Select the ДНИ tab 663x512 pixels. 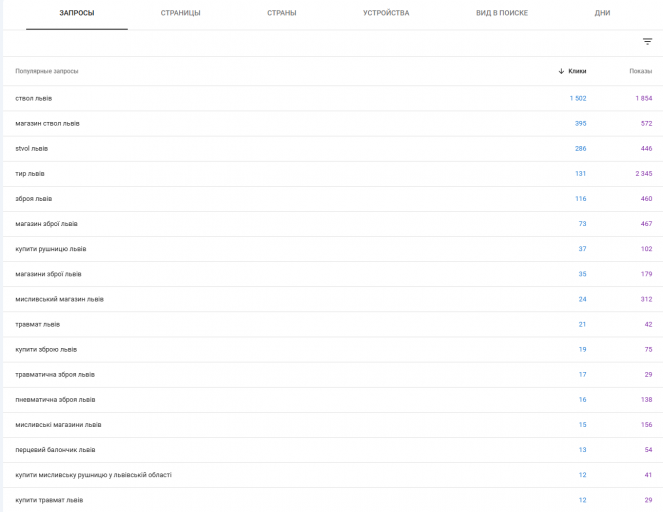click(x=602, y=13)
